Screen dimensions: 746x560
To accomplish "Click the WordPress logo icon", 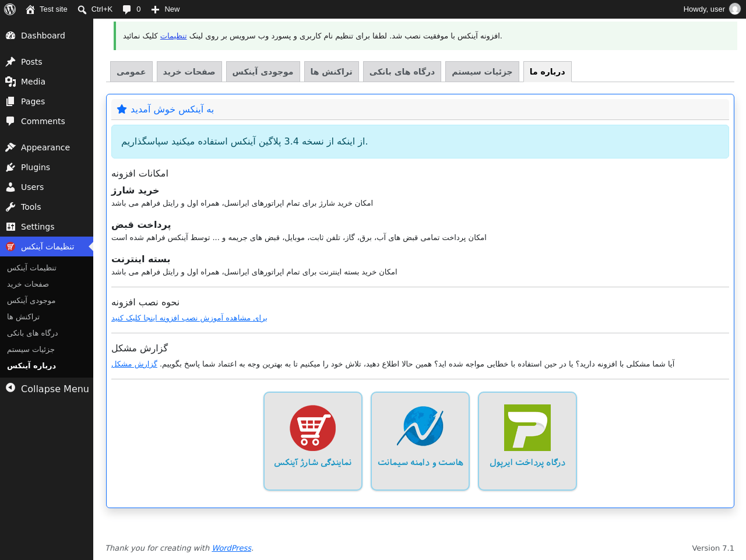I will 10,9.
